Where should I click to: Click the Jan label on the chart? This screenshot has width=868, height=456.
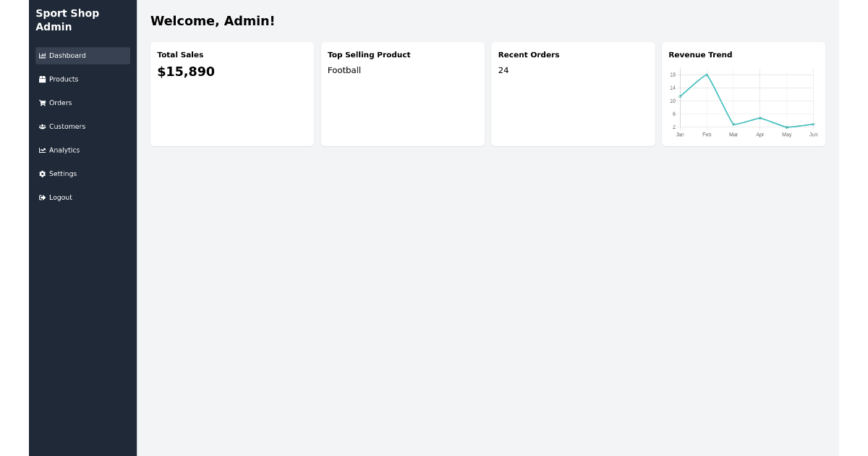(x=679, y=134)
